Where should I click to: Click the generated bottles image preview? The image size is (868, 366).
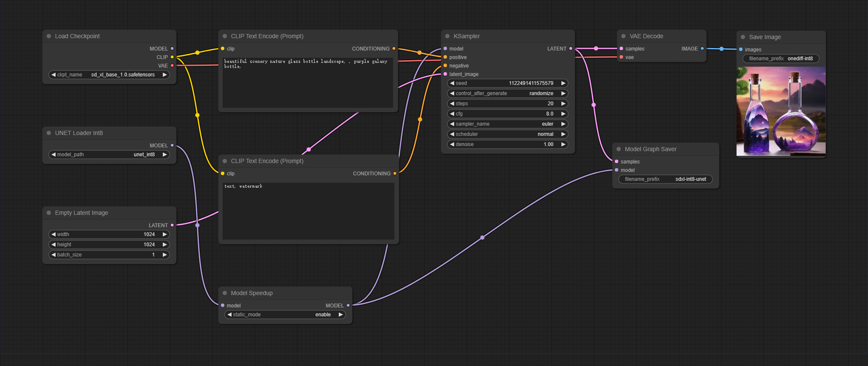click(781, 111)
